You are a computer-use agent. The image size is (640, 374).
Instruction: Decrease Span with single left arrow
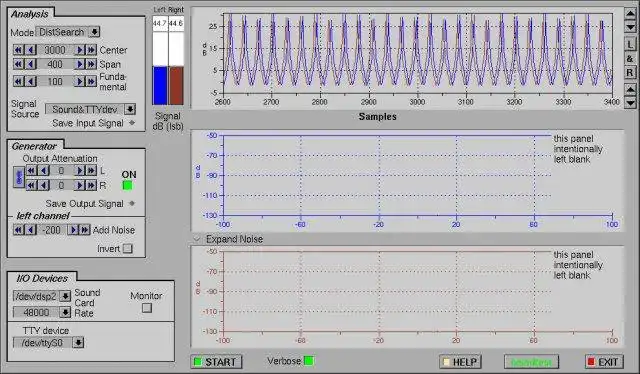coord(31,64)
